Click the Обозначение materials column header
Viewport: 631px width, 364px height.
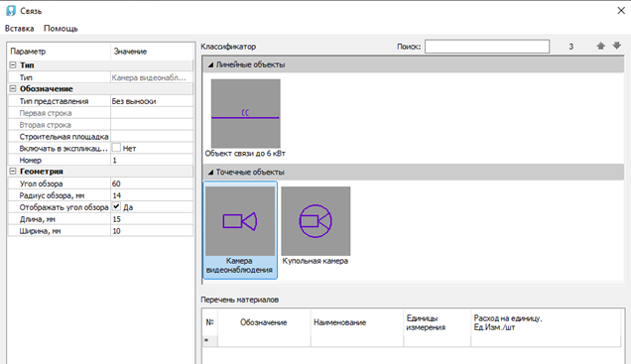tap(264, 322)
